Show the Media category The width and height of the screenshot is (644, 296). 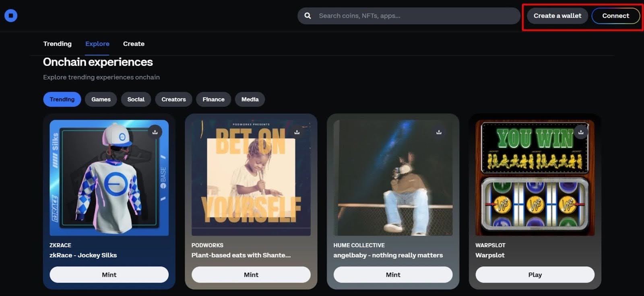tap(250, 99)
